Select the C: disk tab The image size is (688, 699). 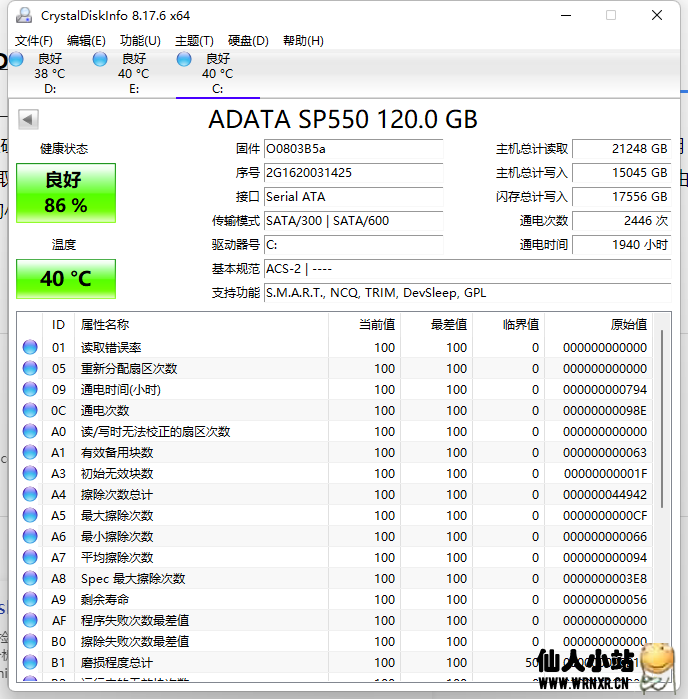click(x=218, y=74)
